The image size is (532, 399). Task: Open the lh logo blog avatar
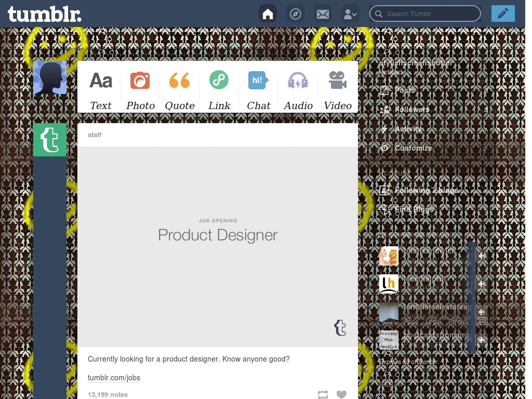[389, 284]
